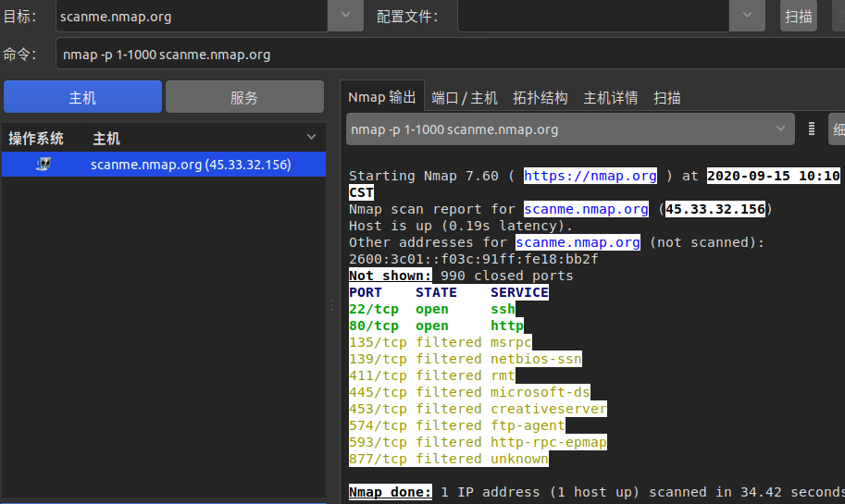Click the 445/tcp filtered microsoft-ds line

pos(469,392)
